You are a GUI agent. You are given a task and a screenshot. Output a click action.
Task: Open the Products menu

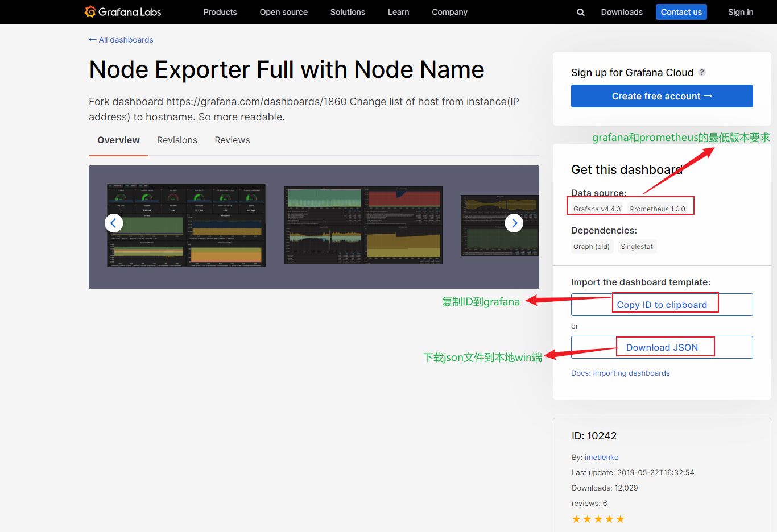pyautogui.click(x=220, y=12)
